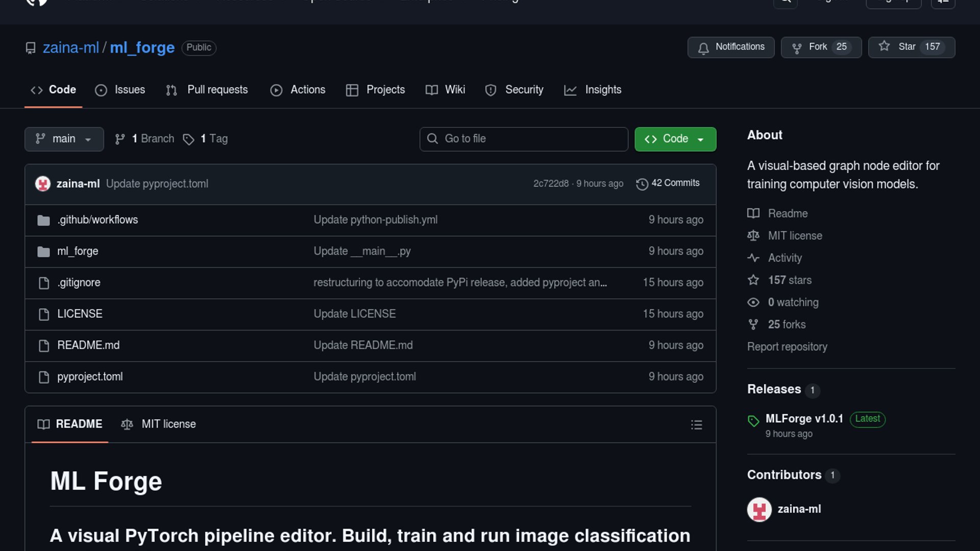Open the .github/workflows folder
980x551 pixels.
point(97,220)
